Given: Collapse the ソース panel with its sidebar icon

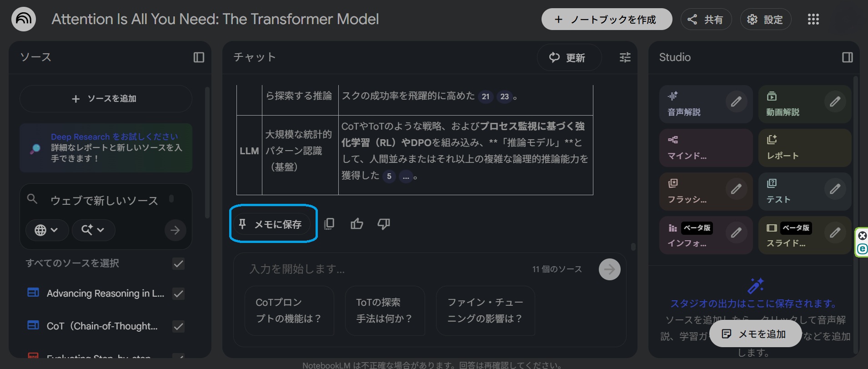Looking at the screenshot, I should pyautogui.click(x=199, y=57).
